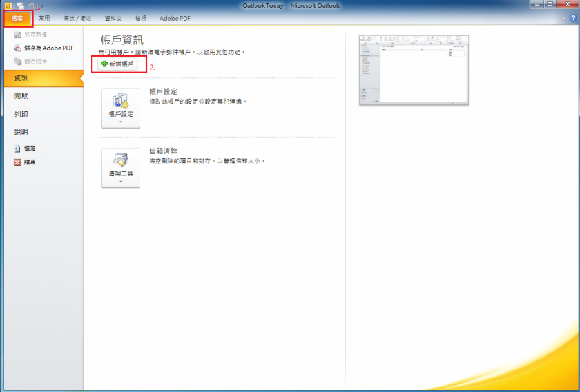580x392 pixels.
Task: Click the Outlook window preview thumbnail
Action: [414, 70]
